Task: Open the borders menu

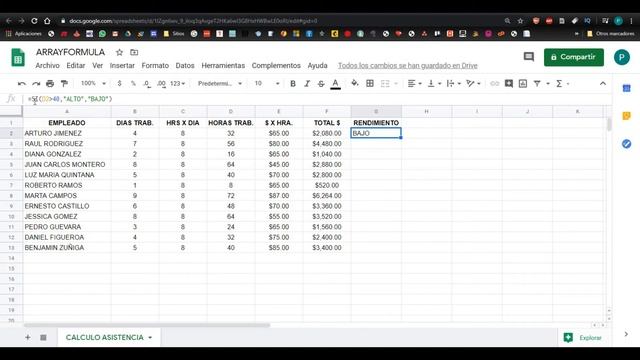Action: 370,83
